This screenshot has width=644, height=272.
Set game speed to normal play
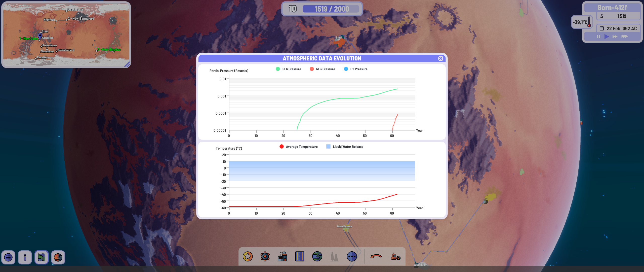(607, 37)
